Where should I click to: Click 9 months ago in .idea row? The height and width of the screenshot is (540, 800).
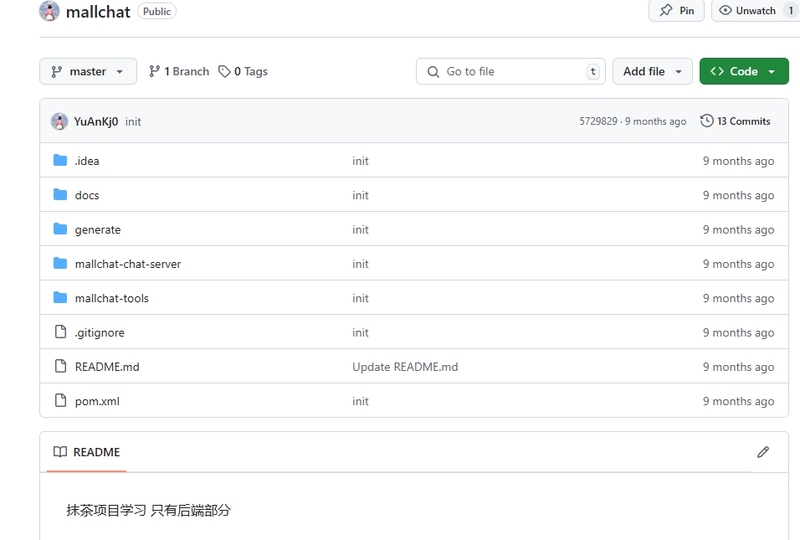[738, 161]
